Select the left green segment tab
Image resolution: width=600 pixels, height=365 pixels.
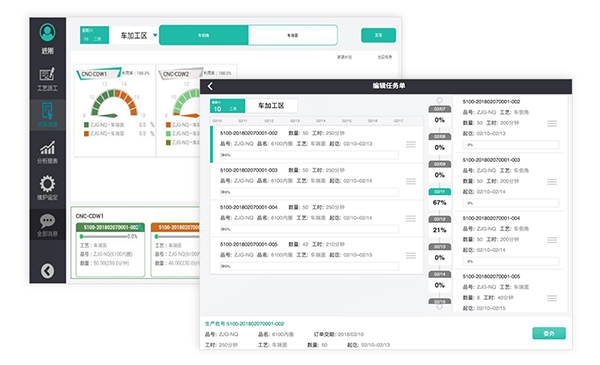coord(204,35)
